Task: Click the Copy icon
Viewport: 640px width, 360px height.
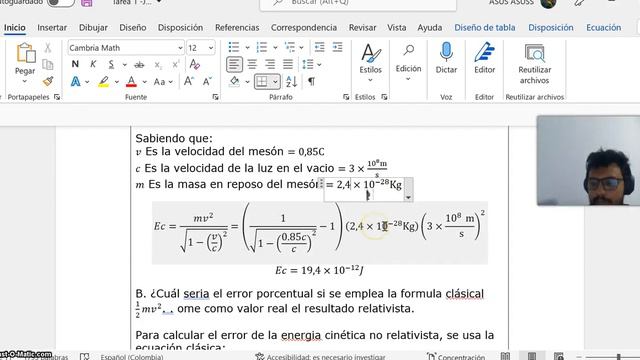Action: pyautogui.click(x=48, y=64)
